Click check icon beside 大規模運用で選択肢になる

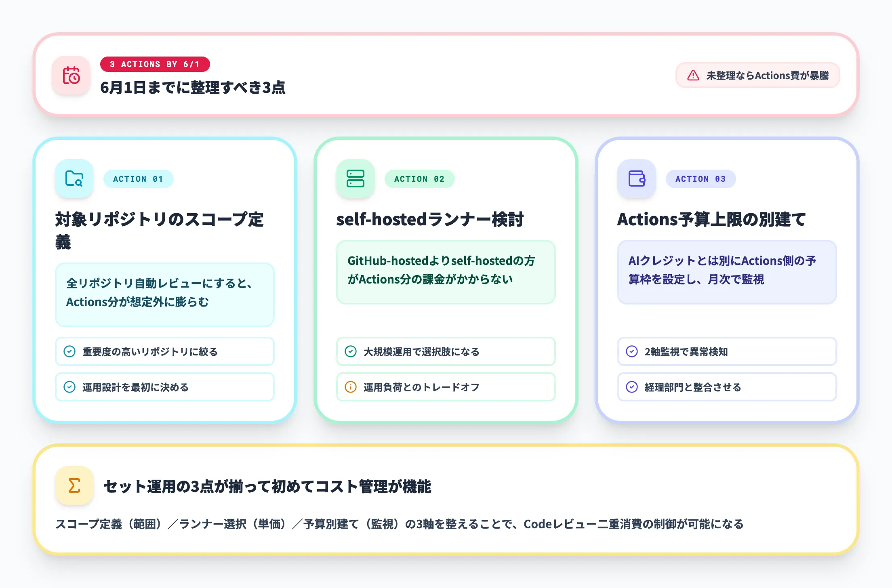351,351
